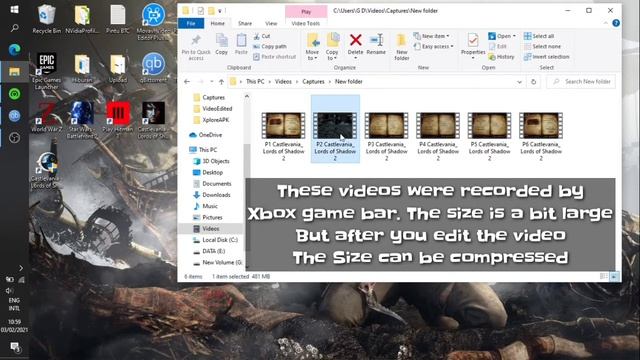The width and height of the screenshot is (640, 360).
Task: Click the Search New folder field
Action: coord(581,82)
